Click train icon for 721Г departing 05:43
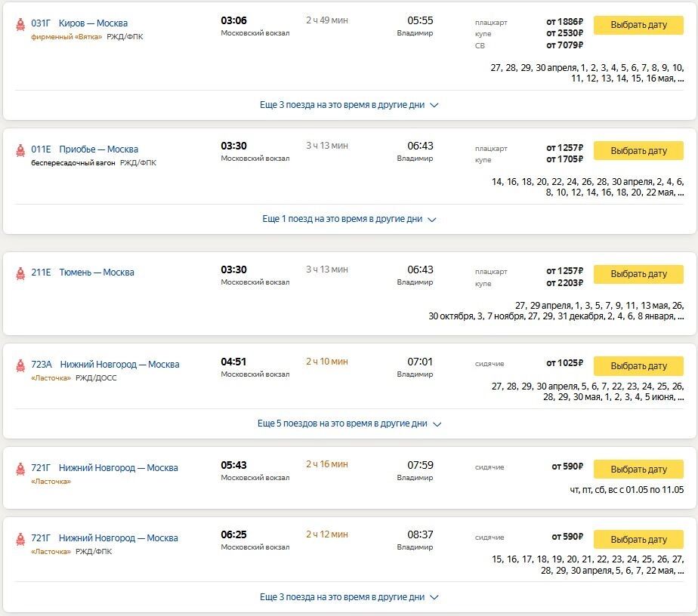698x616 pixels. [20, 468]
